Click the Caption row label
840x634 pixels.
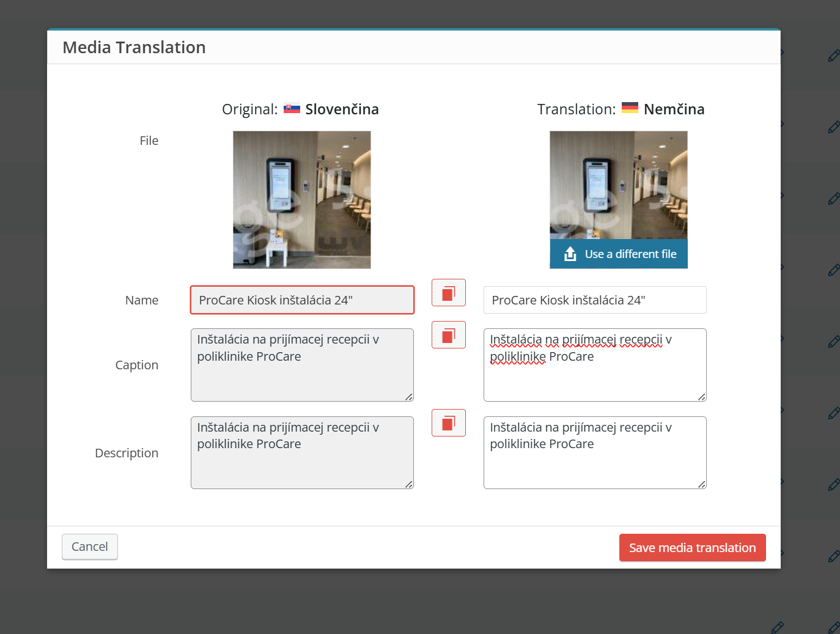137,365
